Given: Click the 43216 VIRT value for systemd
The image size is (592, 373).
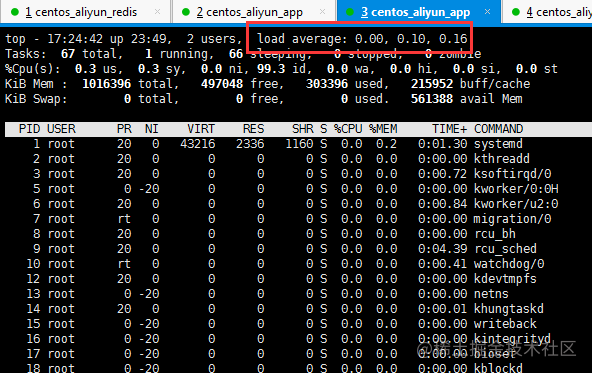Looking at the screenshot, I should click(197, 144).
